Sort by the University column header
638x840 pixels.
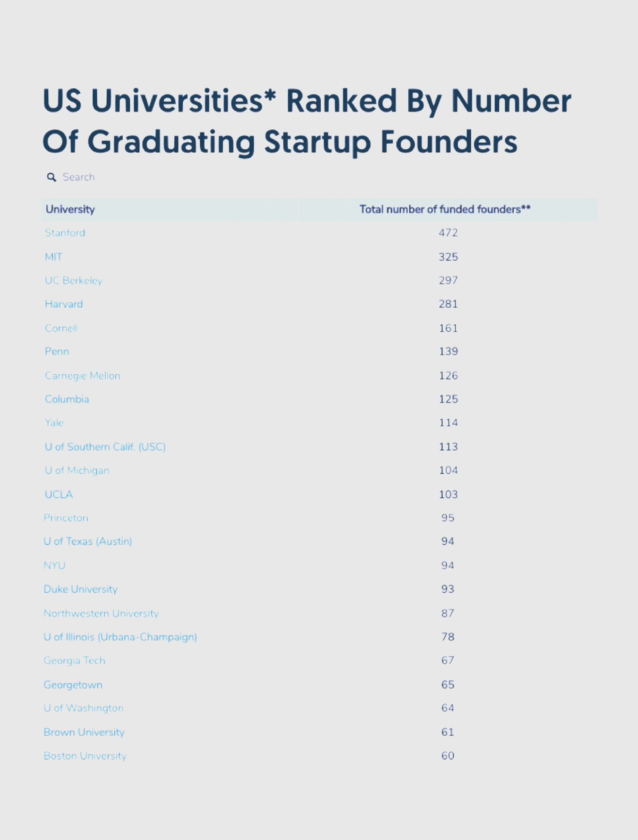click(x=70, y=209)
